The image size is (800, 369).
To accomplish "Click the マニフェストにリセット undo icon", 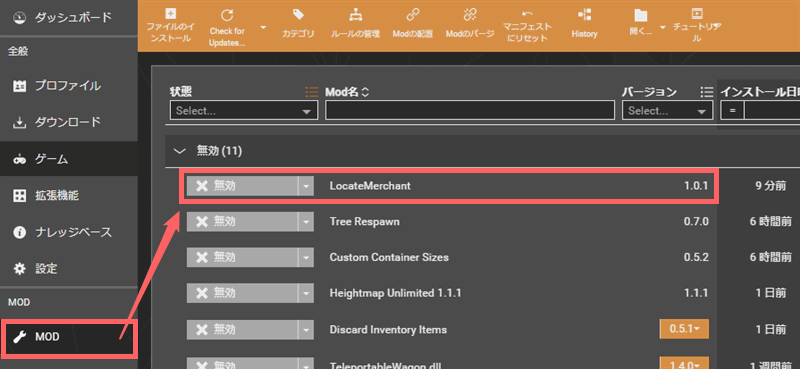I will (x=527, y=14).
